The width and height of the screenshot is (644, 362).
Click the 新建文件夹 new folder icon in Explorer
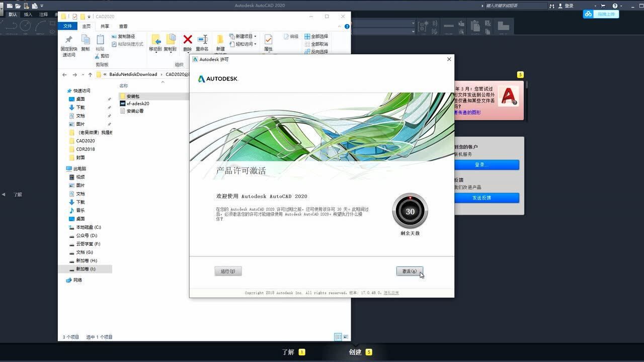point(220,40)
